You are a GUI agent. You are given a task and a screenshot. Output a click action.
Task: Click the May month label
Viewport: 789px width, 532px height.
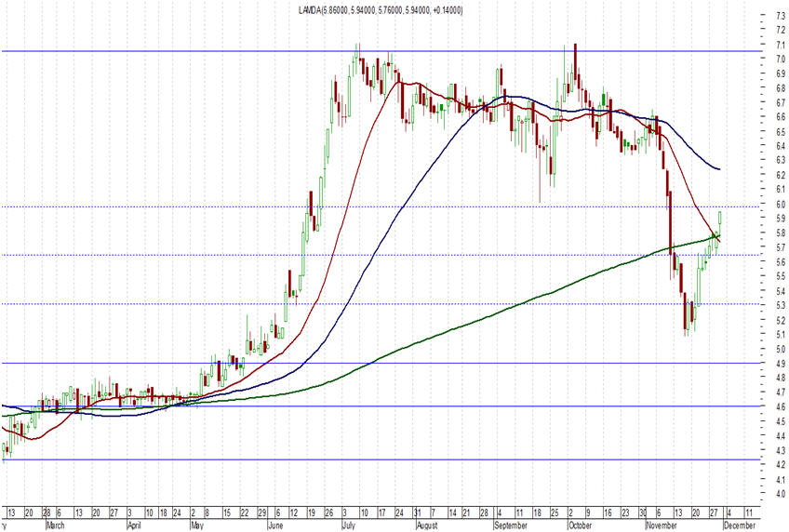(x=196, y=525)
